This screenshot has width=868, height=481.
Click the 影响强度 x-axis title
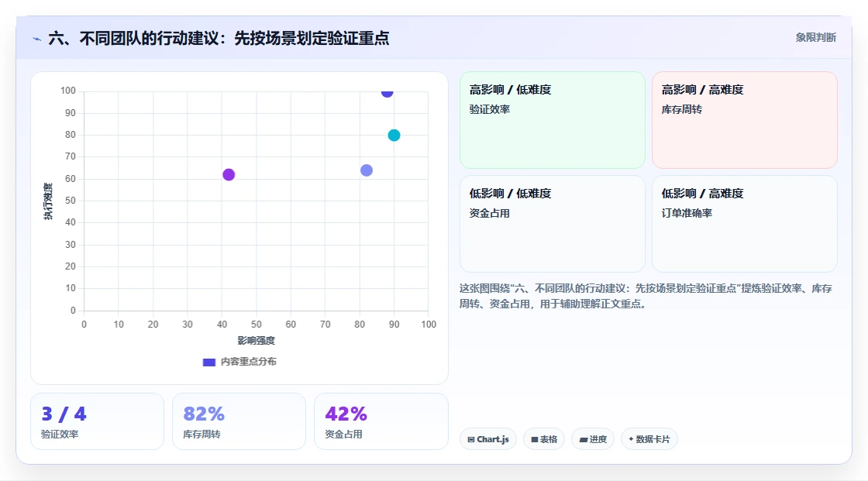[x=257, y=340]
